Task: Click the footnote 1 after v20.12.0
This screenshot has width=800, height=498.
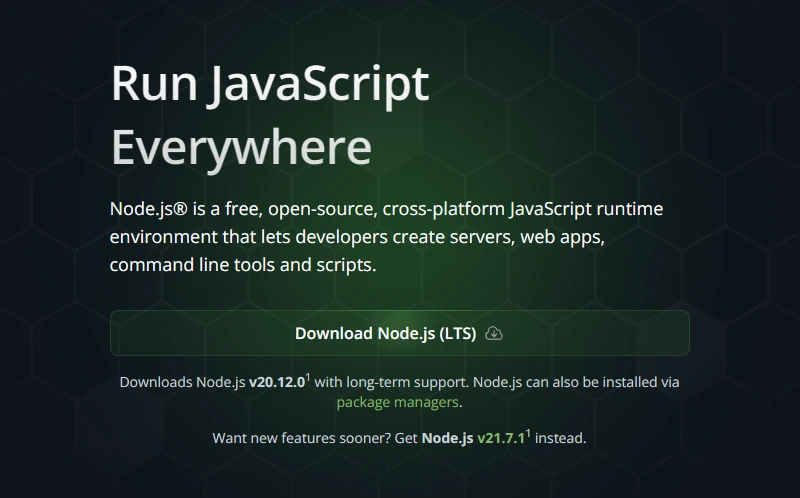Action: pyautogui.click(x=308, y=378)
